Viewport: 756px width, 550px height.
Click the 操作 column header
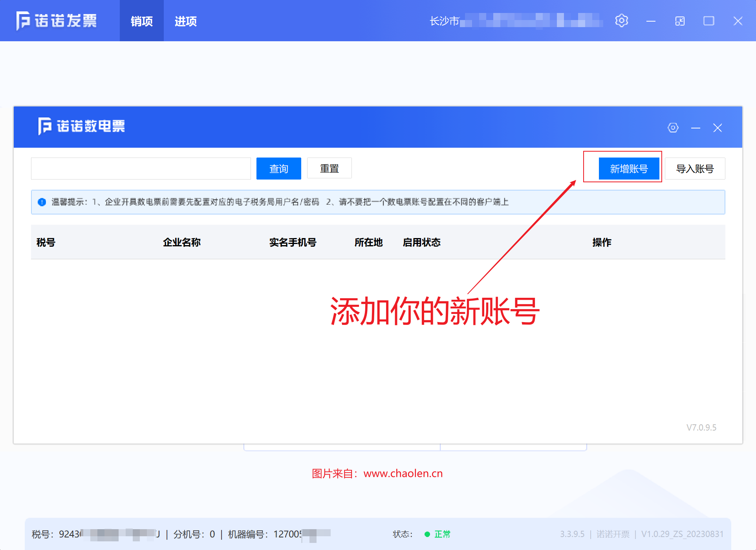click(602, 242)
